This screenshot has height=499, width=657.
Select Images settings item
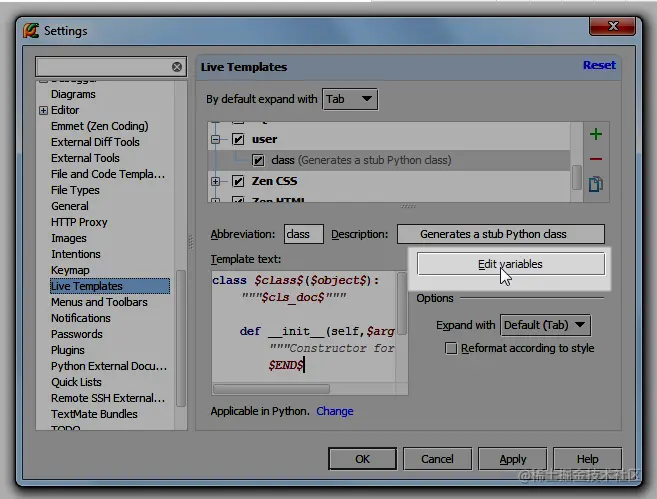point(69,238)
